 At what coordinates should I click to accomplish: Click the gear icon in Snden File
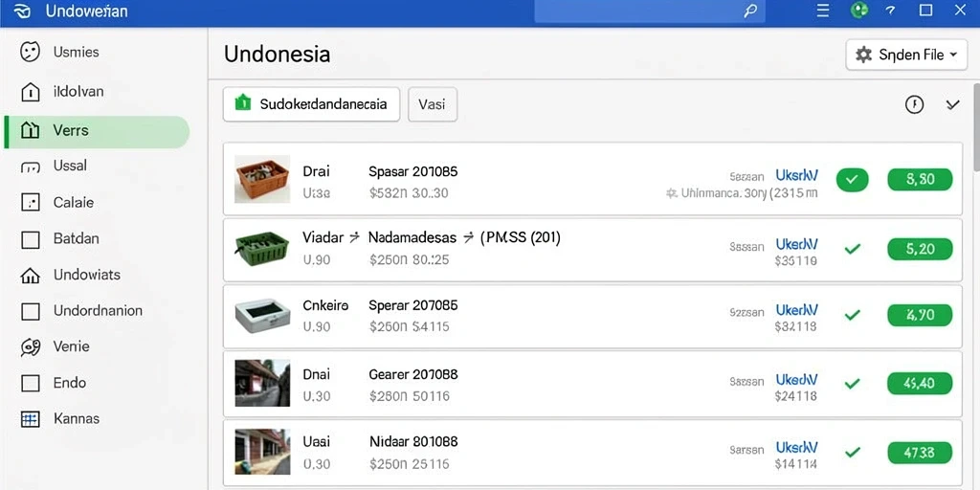pyautogui.click(x=863, y=55)
